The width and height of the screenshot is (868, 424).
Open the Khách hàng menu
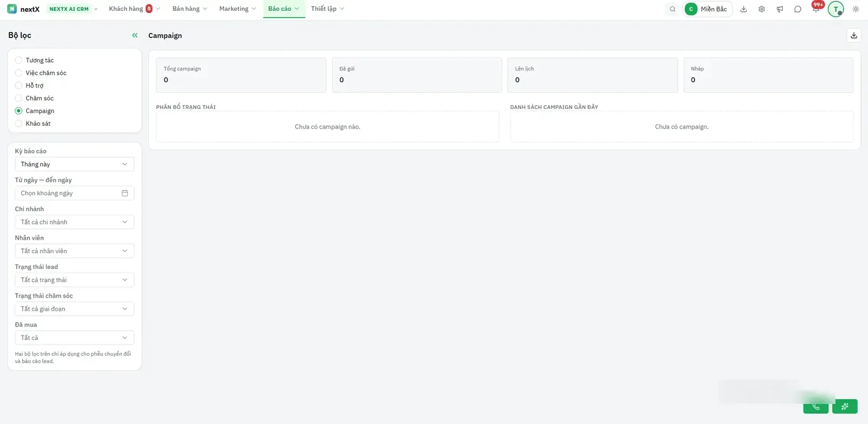135,9
